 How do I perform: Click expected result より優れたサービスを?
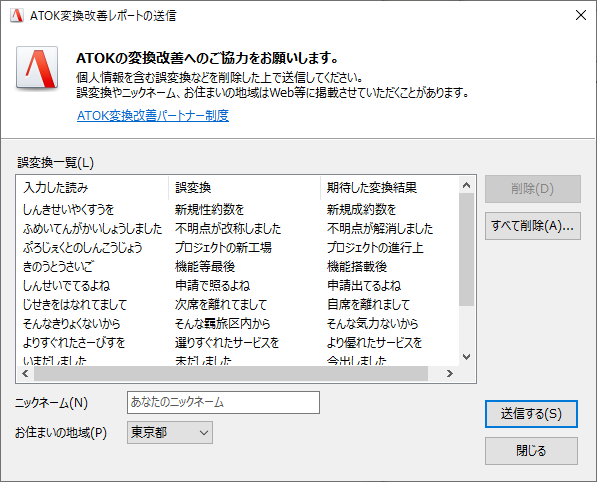[374, 343]
